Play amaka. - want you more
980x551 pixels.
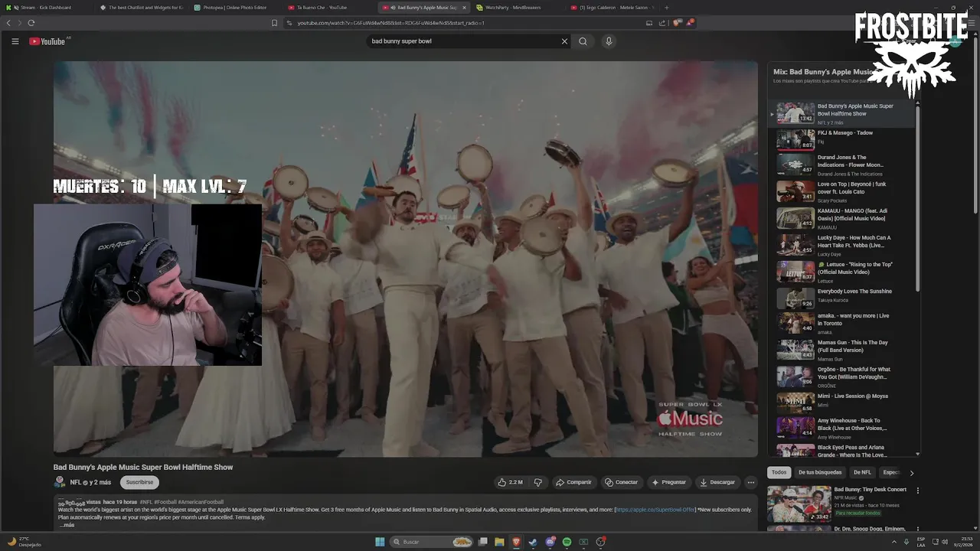(x=842, y=322)
